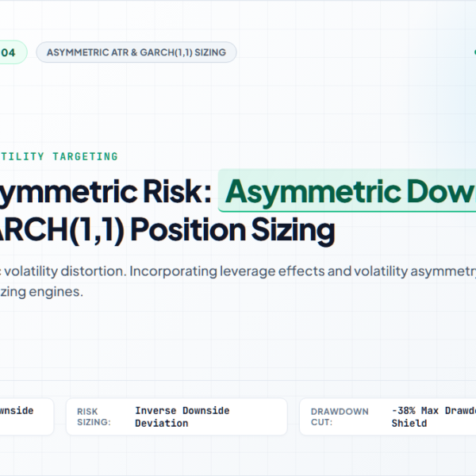Click the green "04" badge pill

click(x=12, y=52)
